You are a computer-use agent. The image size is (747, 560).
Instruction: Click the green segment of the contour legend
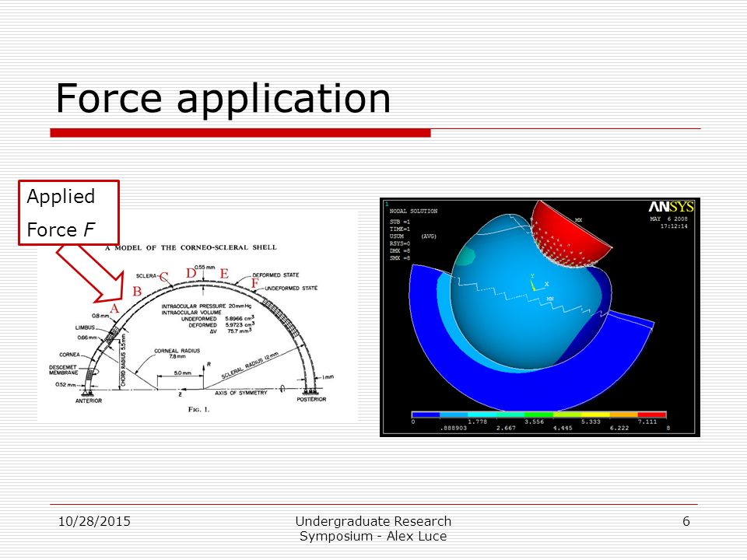coord(538,415)
